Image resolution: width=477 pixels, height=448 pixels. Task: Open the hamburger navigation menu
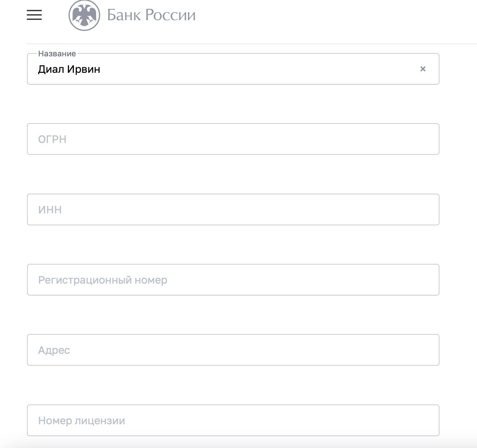click(34, 15)
